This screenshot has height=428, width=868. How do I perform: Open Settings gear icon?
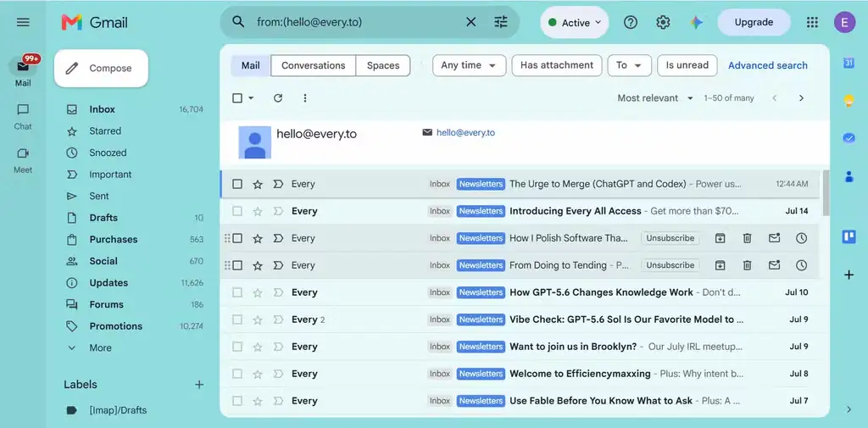click(x=663, y=22)
